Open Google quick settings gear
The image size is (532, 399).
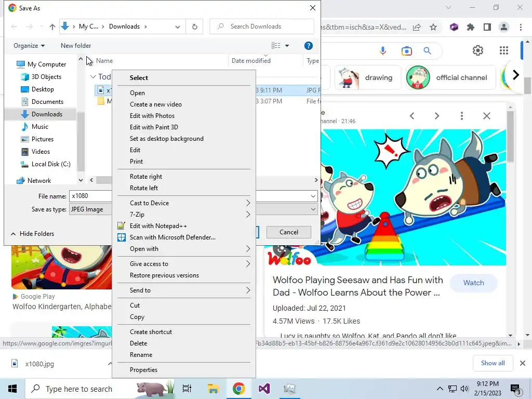coord(478,50)
